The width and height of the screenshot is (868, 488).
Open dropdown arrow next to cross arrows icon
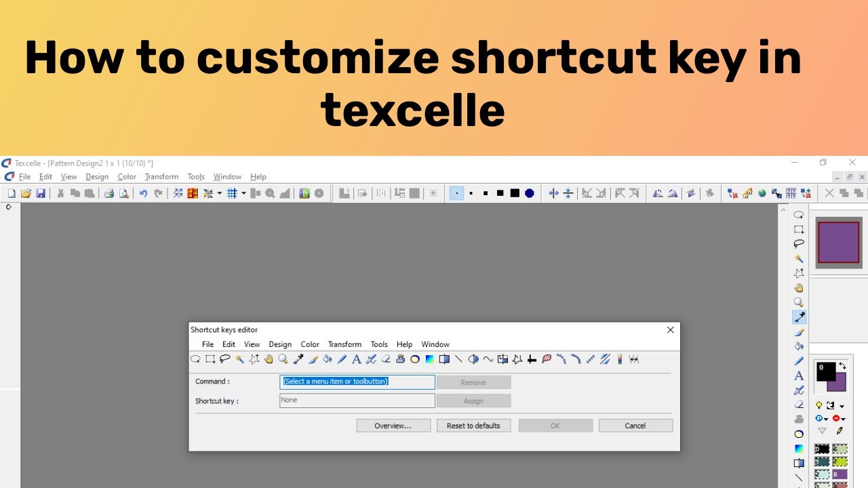pos(219,194)
